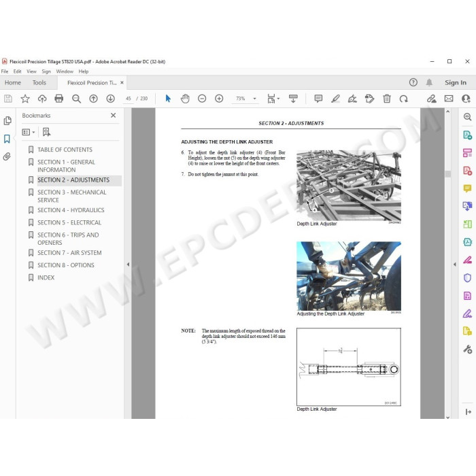The width and height of the screenshot is (476, 476).
Task: Click the scroll down arrow of document
Action: tap(447, 417)
